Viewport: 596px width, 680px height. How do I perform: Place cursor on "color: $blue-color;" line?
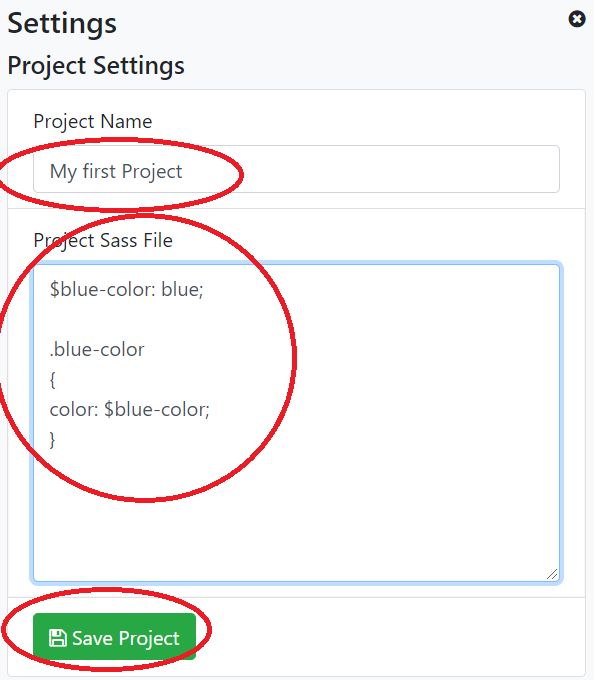click(x=129, y=409)
